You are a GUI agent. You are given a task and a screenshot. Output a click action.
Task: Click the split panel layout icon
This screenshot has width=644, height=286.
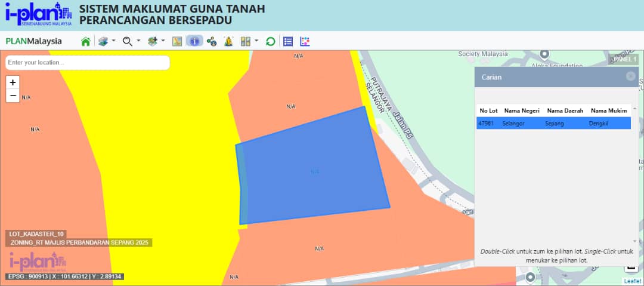pyautogui.click(x=245, y=41)
